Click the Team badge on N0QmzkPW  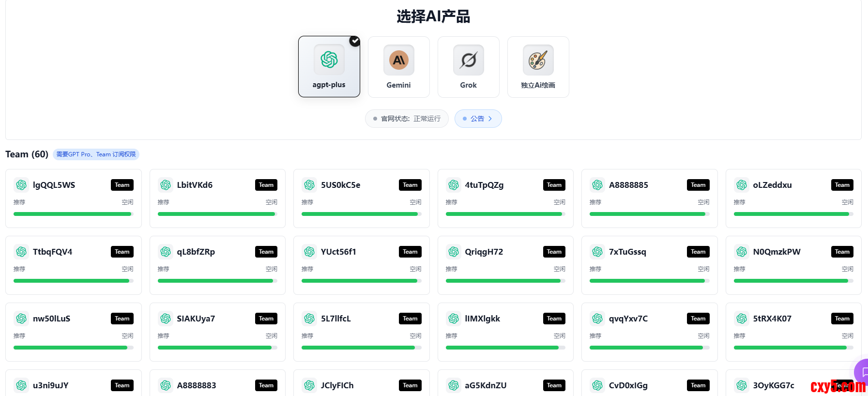click(x=842, y=252)
